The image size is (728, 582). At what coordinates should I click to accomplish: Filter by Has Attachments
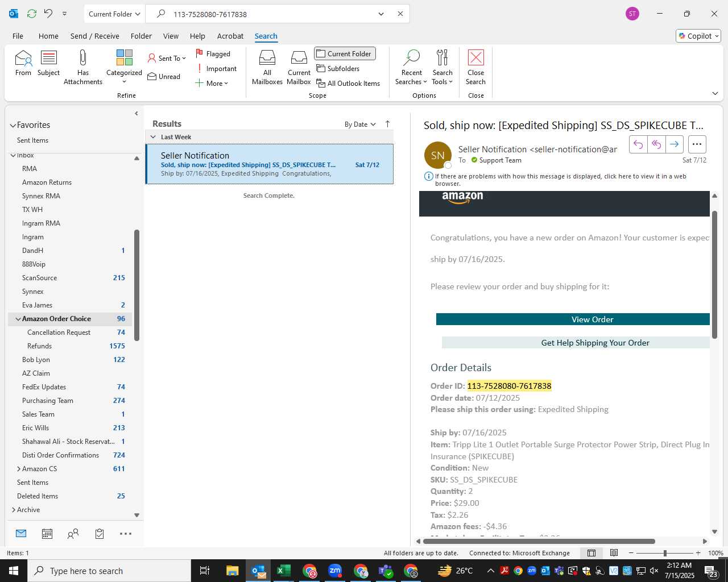point(83,67)
